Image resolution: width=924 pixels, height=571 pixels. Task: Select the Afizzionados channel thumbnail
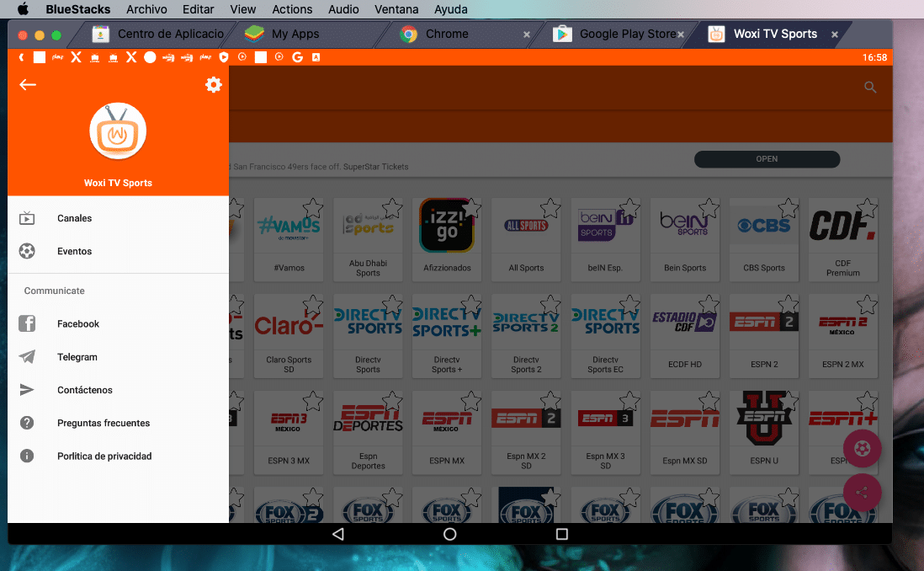pyautogui.click(x=447, y=226)
